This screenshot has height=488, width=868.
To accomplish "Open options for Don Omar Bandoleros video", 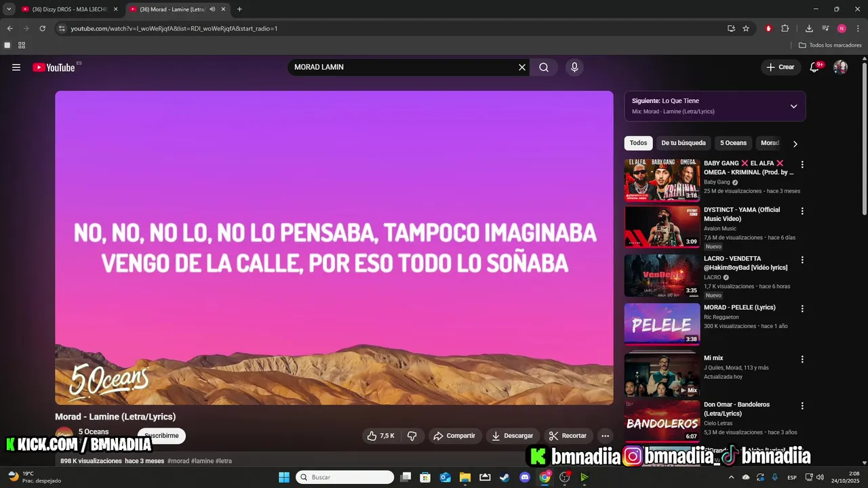I will click(x=802, y=406).
